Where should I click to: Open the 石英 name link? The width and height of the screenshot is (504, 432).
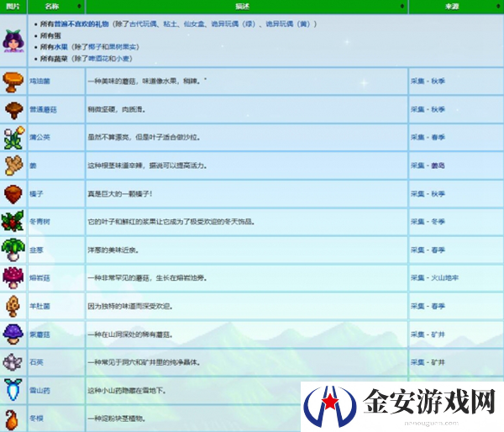[36, 362]
